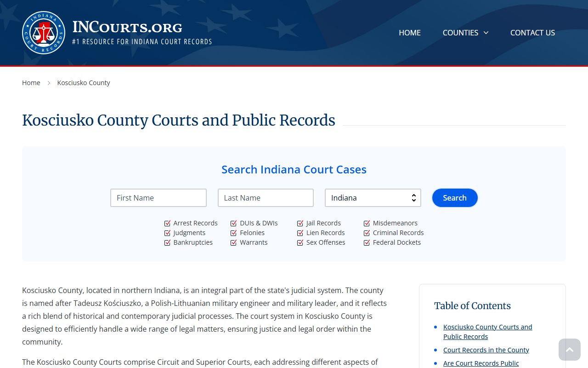The height and width of the screenshot is (368, 588).
Task: Click the Judgments checkmark icon
Action: 167,233
